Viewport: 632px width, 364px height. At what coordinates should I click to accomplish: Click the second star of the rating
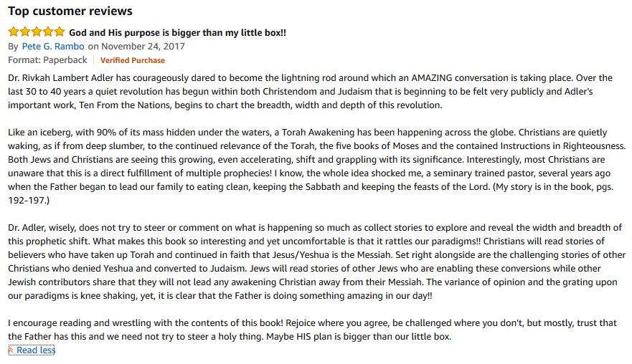pos(25,32)
